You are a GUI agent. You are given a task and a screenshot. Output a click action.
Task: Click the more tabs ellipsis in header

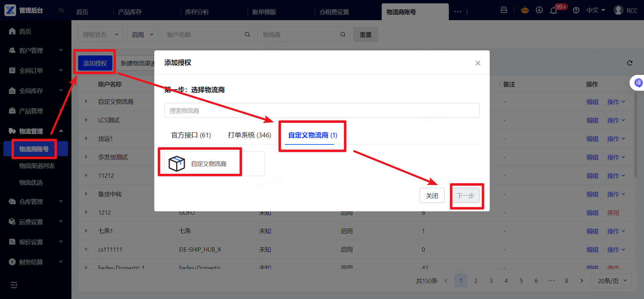pyautogui.click(x=458, y=12)
